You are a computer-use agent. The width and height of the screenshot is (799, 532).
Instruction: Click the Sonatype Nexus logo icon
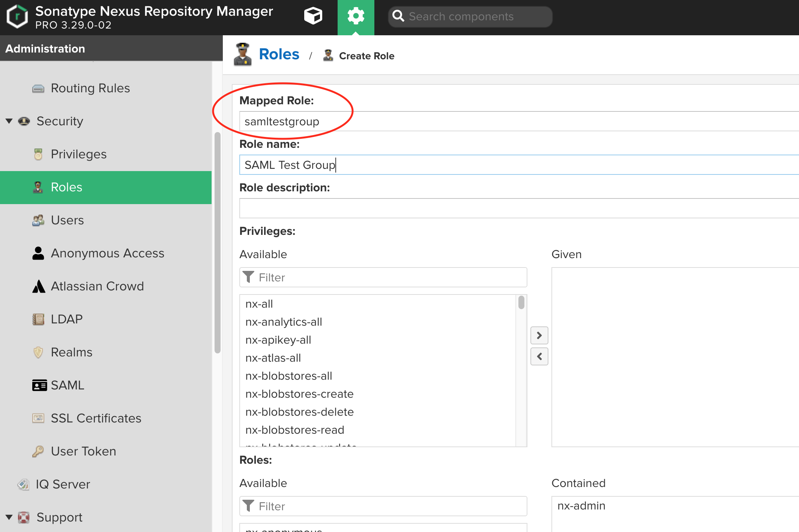[x=17, y=17]
